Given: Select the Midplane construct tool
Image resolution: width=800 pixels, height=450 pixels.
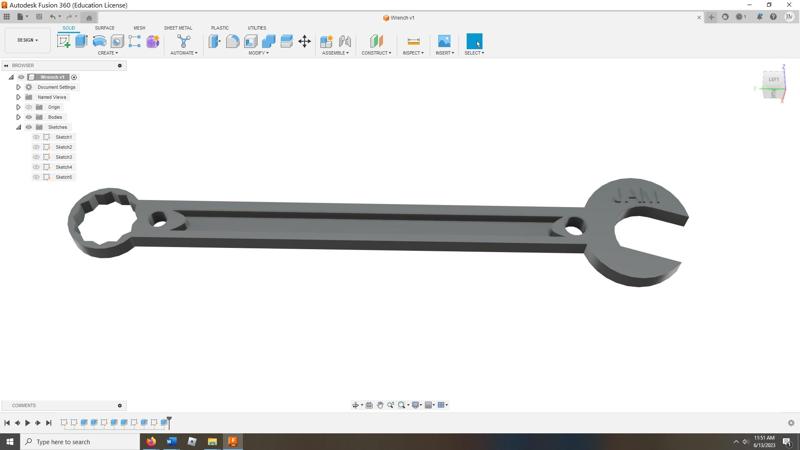Looking at the screenshot, I should tap(377, 41).
